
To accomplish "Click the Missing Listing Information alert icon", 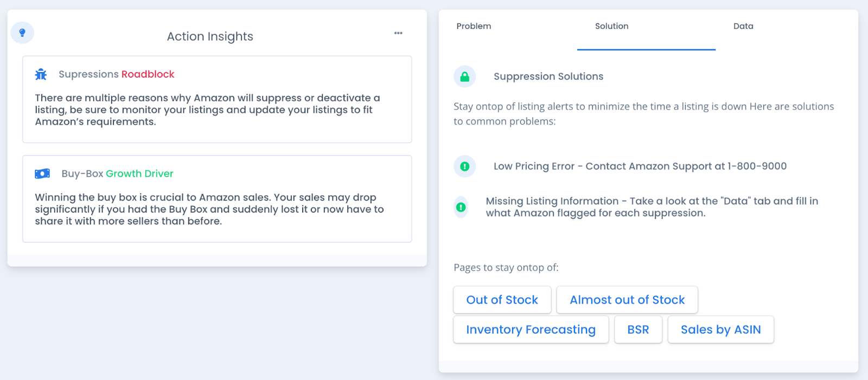I will [461, 207].
